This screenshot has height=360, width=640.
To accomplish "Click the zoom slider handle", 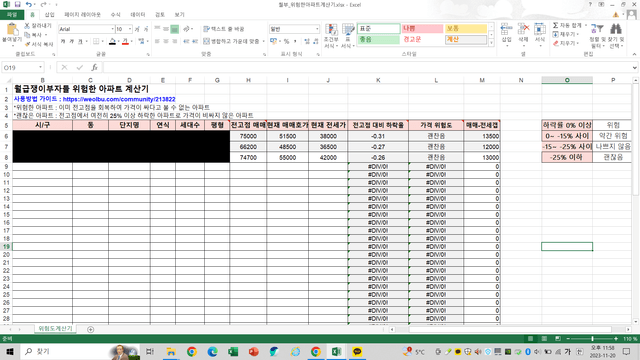I will 592,339.
